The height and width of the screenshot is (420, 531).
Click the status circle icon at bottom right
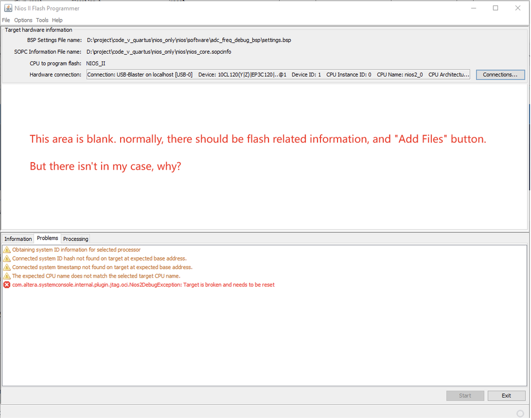pyautogui.click(x=520, y=414)
